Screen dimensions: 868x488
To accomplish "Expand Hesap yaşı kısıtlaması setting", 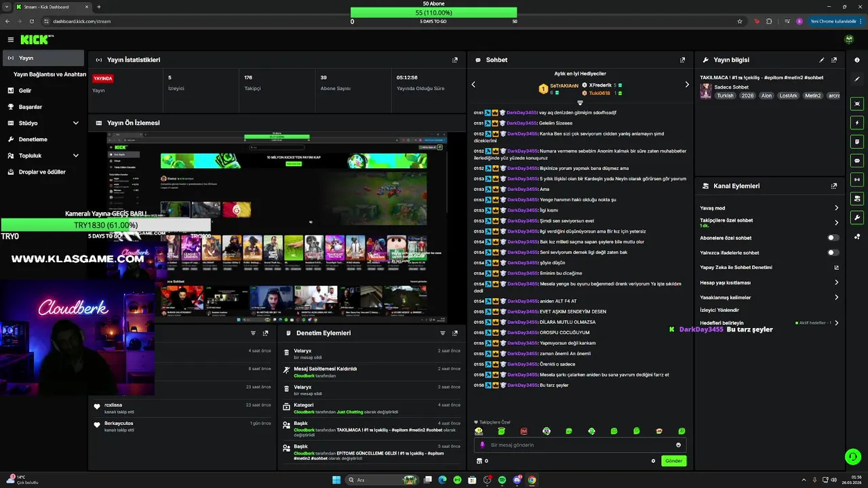I will click(836, 282).
